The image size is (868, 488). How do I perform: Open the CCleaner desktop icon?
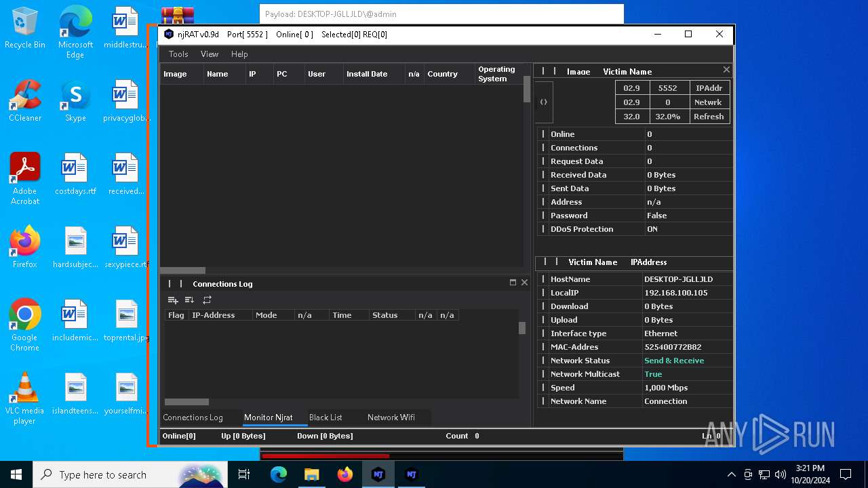coord(25,102)
